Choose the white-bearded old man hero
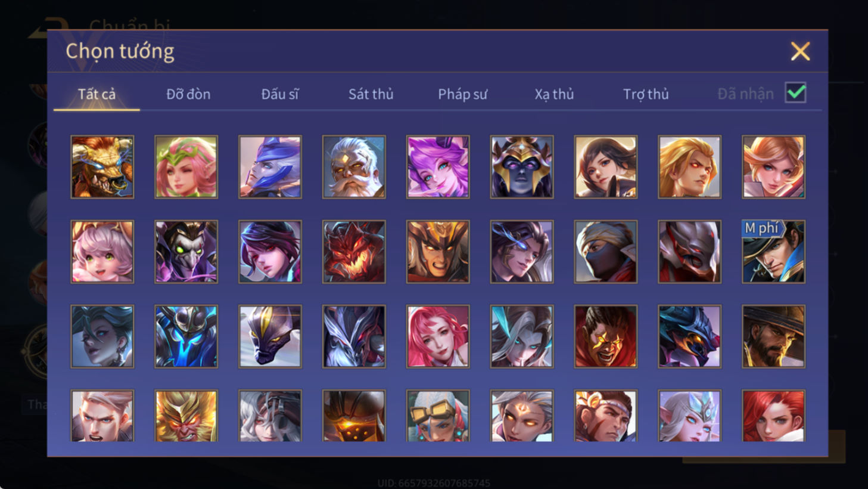This screenshot has height=489, width=868. 354,167
